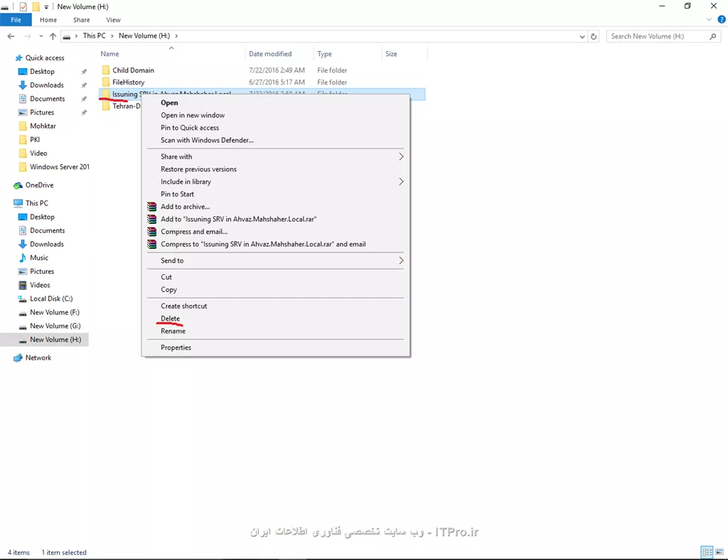
Task: Open the help question mark icon
Action: click(720, 20)
